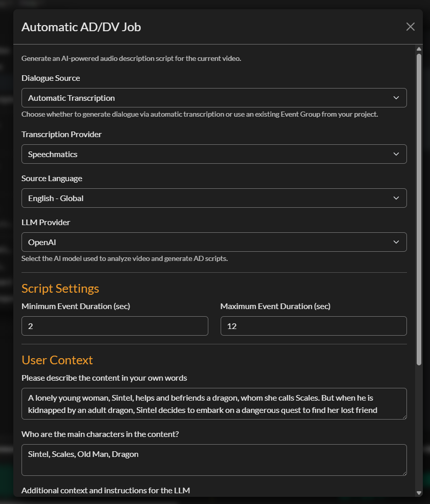
Task: Click the Maximum Event Duration field
Action: (313, 326)
